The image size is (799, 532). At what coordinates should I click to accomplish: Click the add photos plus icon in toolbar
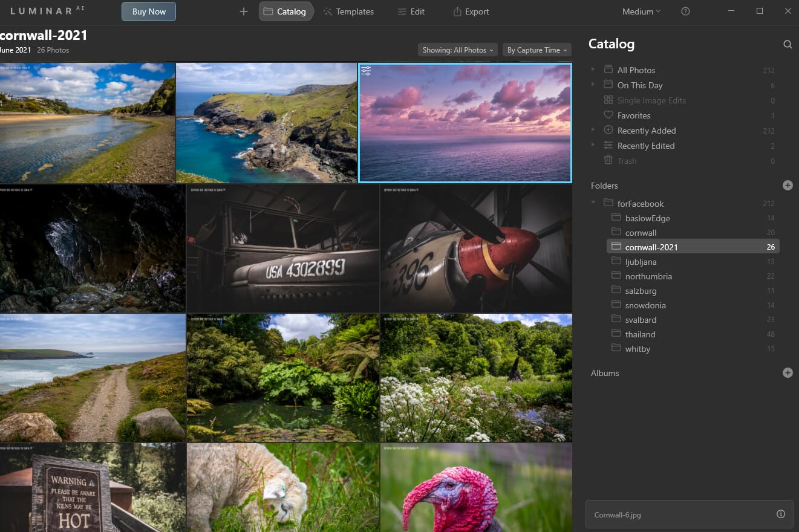[x=243, y=11]
